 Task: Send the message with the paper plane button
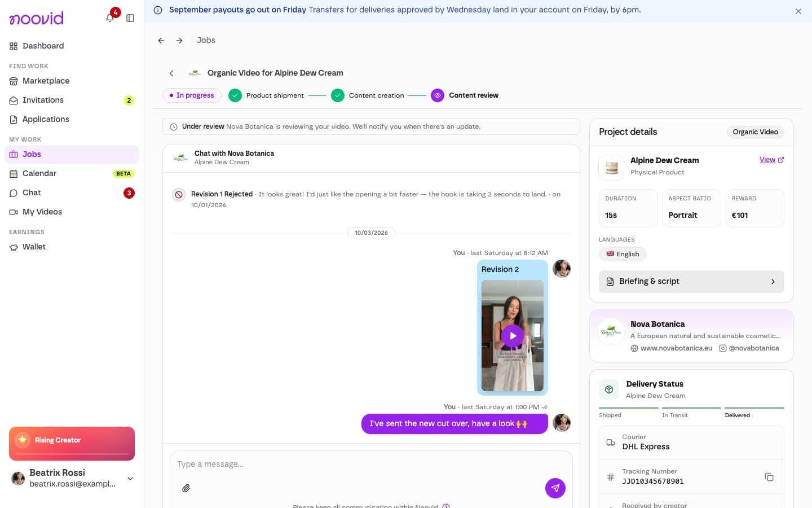coord(555,488)
